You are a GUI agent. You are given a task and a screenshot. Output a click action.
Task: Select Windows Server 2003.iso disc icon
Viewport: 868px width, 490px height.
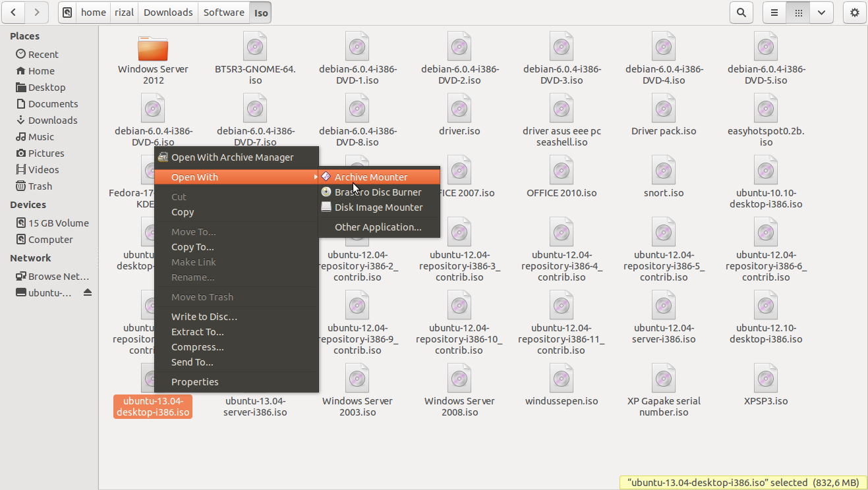pyautogui.click(x=357, y=378)
